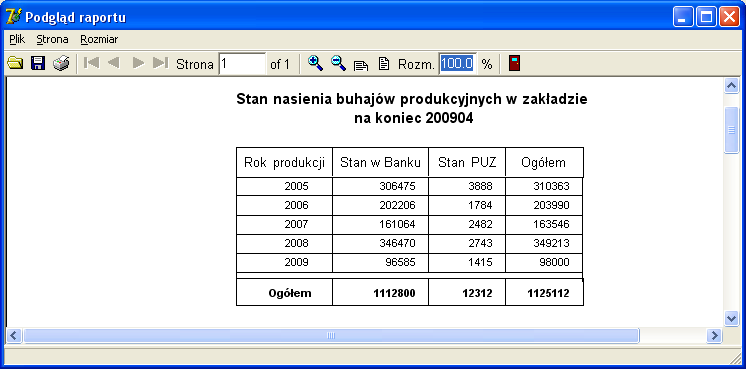The width and height of the screenshot is (746, 369).
Task: Open the Strona menu
Action: coord(52,39)
